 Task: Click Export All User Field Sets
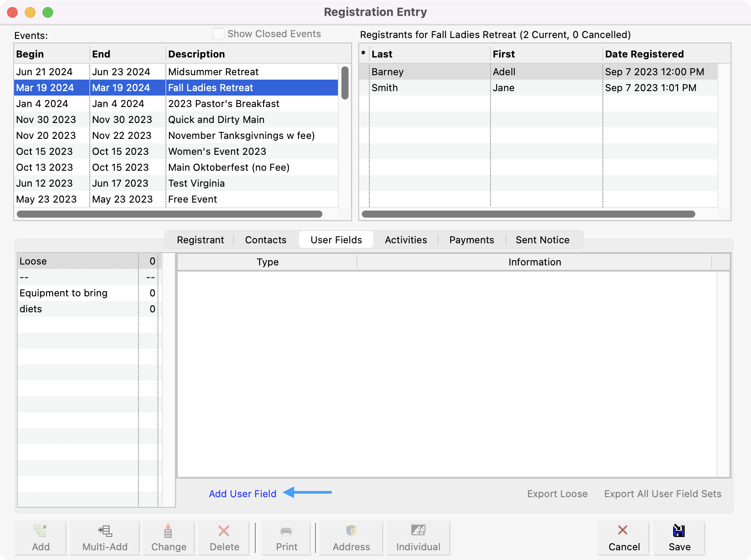[662, 494]
